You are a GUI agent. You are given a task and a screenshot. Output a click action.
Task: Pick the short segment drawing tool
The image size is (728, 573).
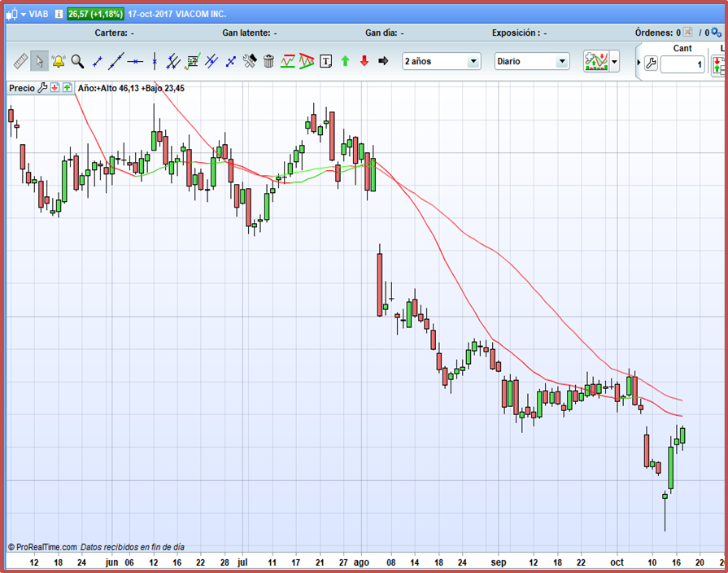coord(97,61)
